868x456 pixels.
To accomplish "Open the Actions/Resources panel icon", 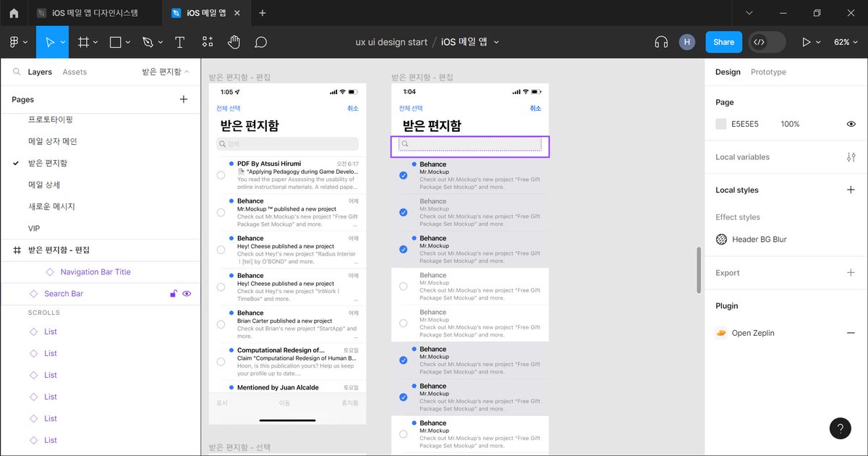I will pyautogui.click(x=208, y=42).
